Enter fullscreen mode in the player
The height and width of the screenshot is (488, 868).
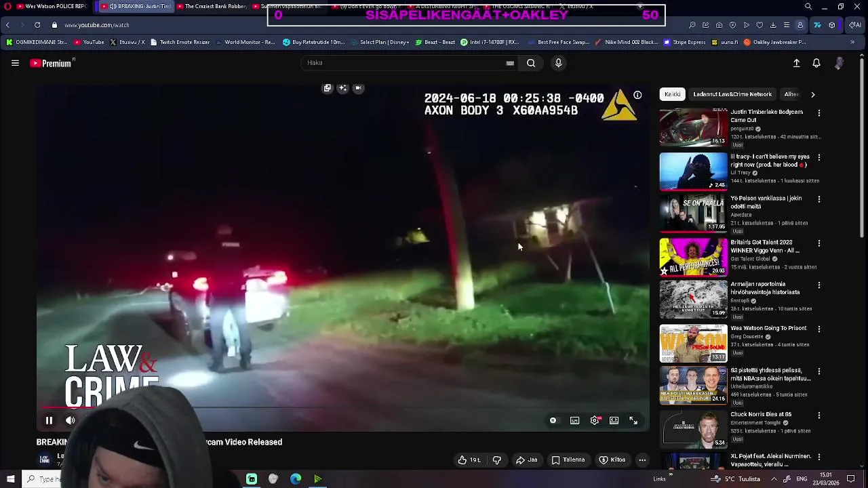pyautogui.click(x=633, y=420)
